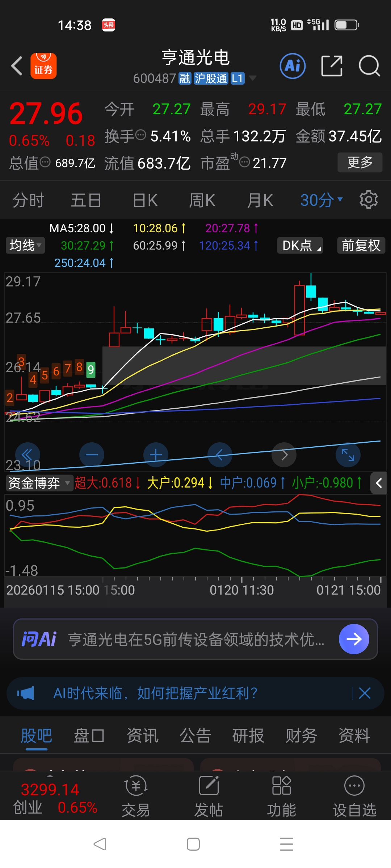Tap the 换手 info circle icon
391x868 pixels.
point(140,135)
